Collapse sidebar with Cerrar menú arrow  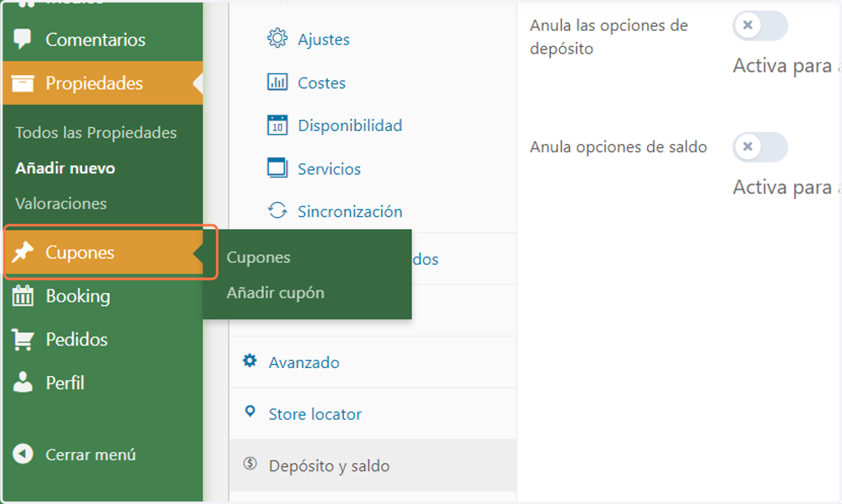click(23, 454)
